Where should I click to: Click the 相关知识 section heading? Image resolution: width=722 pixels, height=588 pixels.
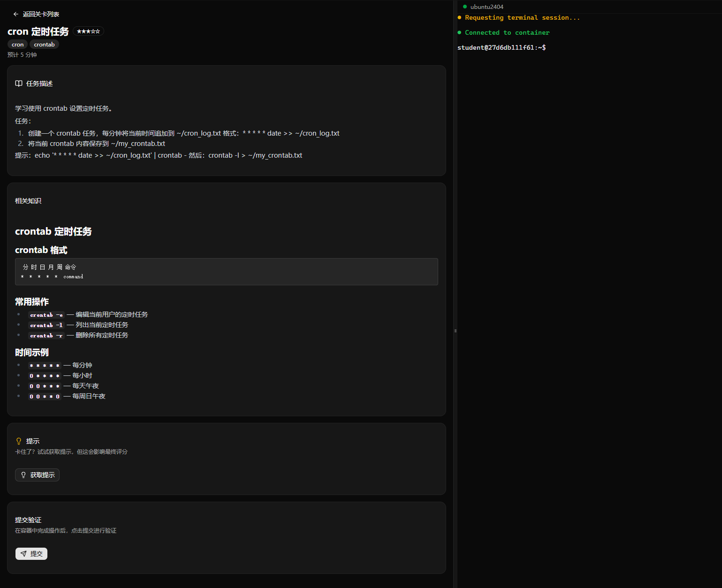(28, 201)
